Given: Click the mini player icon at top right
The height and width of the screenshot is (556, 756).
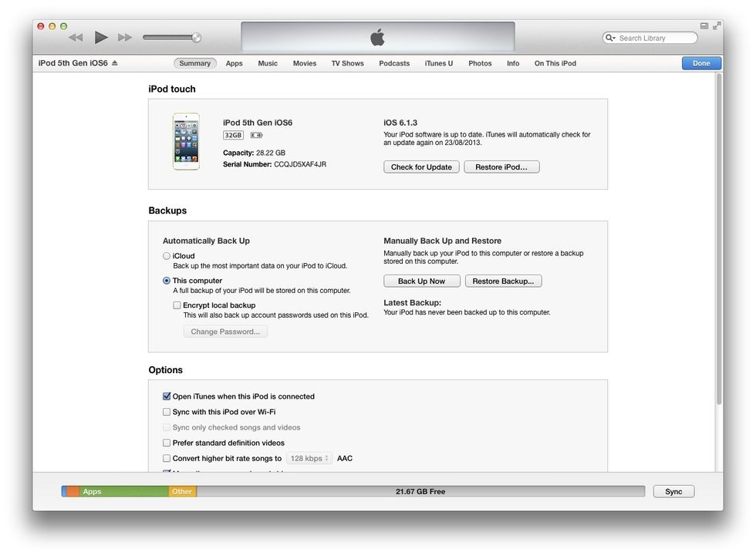Looking at the screenshot, I should (x=704, y=25).
